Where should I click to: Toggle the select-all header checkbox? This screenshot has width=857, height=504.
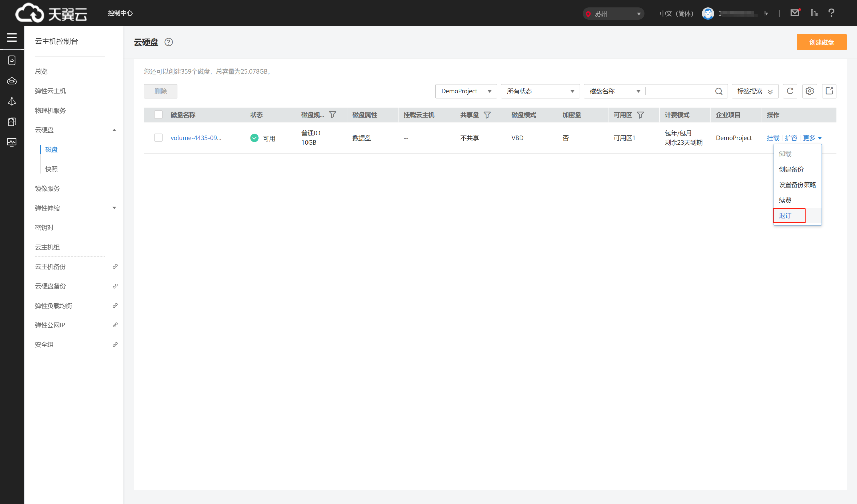click(x=158, y=115)
